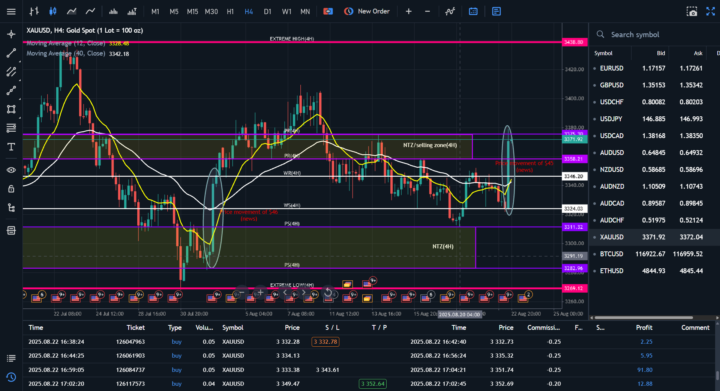
Task: Switch timeframe to M1
Action: 155,11
